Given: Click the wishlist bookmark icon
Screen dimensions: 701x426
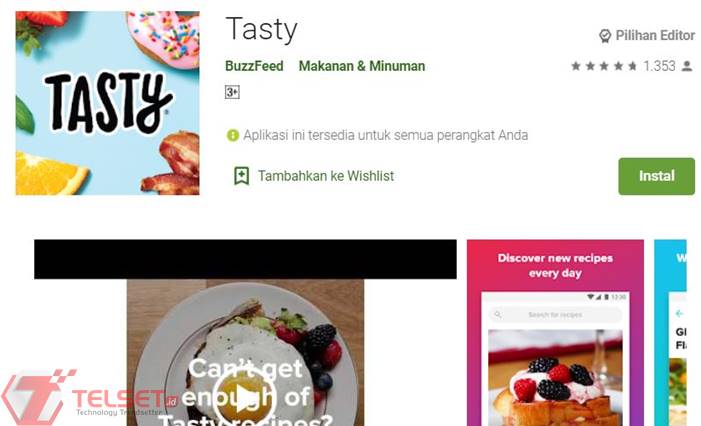Looking at the screenshot, I should (x=241, y=176).
